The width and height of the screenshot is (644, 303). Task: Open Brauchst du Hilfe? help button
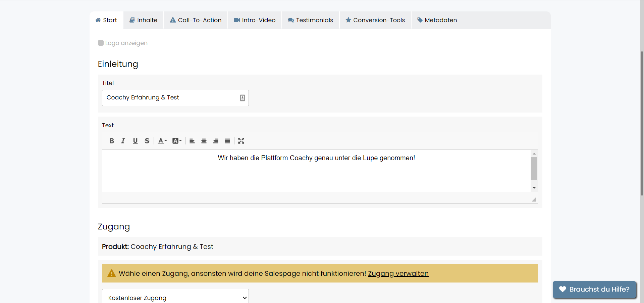tap(594, 289)
